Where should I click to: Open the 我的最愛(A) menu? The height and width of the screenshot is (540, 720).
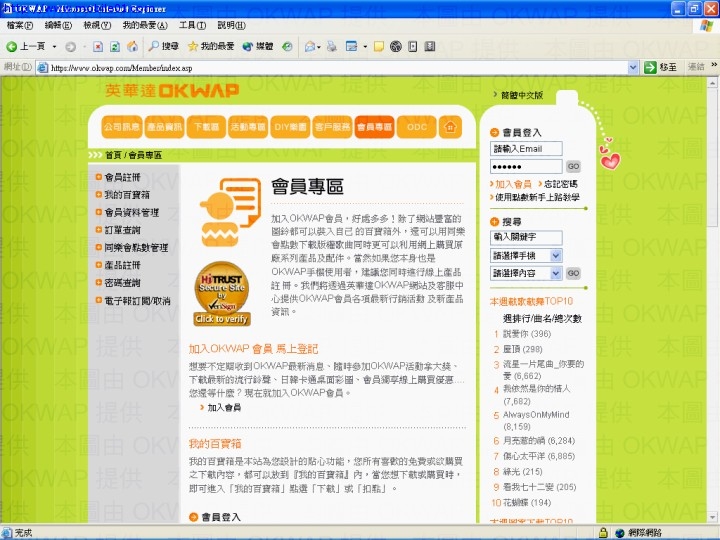[x=145, y=25]
